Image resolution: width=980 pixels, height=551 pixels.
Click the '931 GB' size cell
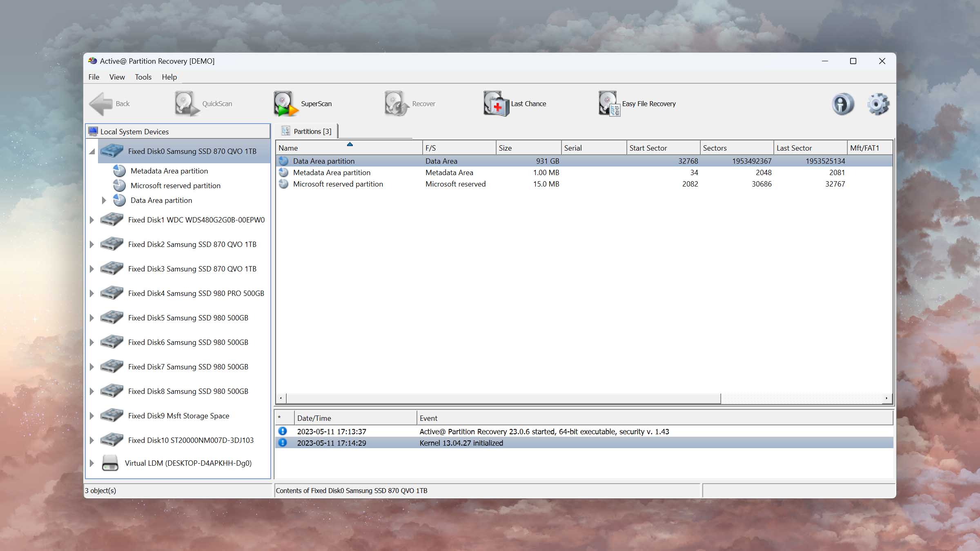pyautogui.click(x=548, y=161)
